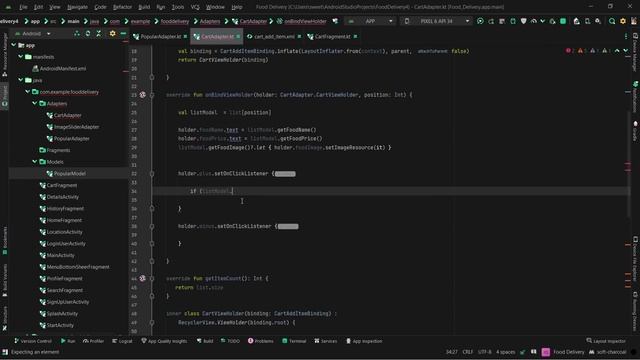The height and width of the screenshot is (360, 640).
Task: Collapse the com.example.fooddelivery package
Action: pyautogui.click(x=27, y=92)
